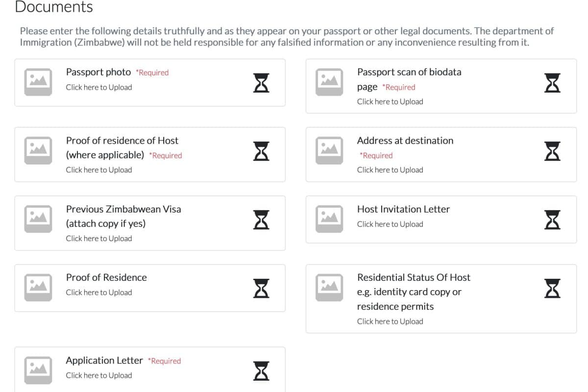The image size is (588, 392).
Task: Click hourglass icon beside Proof of residence of Host
Action: 261,150
